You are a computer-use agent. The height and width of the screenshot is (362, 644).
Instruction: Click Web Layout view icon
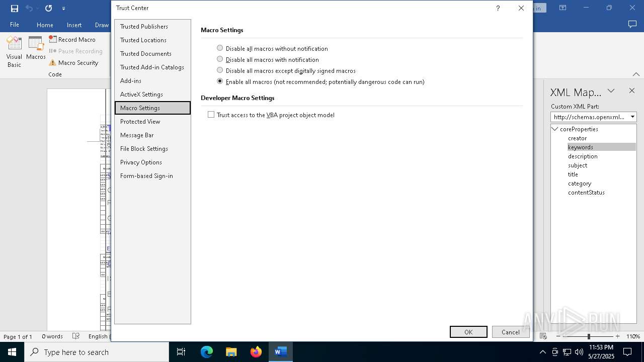[x=543, y=336]
